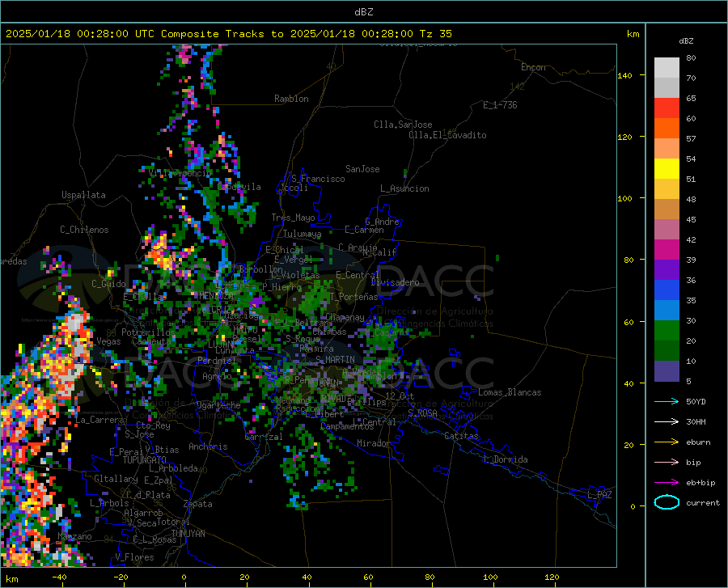Image resolution: width=728 pixels, height=588 pixels.
Task: Click the cyan 'current' ellipse symbol
Action: pos(667,502)
